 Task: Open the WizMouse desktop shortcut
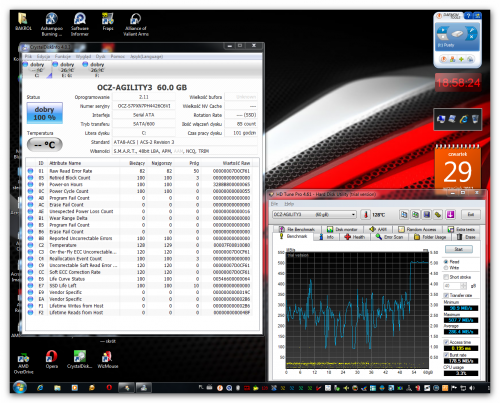(x=107, y=360)
